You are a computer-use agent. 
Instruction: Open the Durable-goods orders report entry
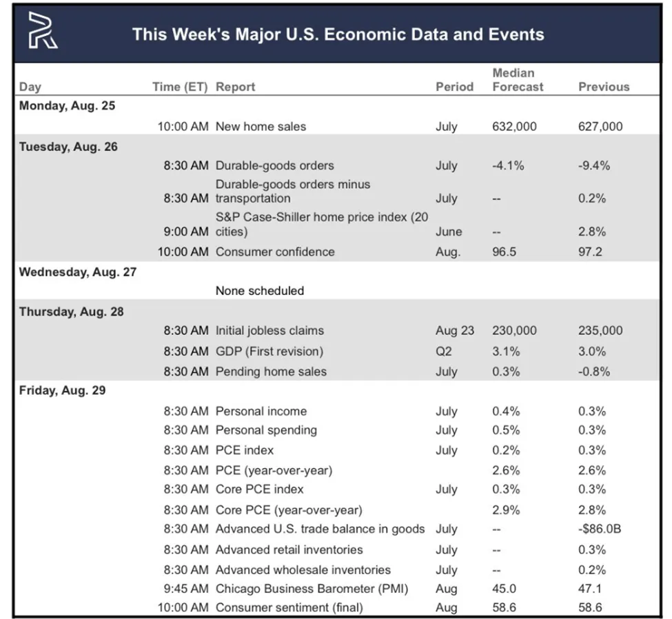point(275,165)
